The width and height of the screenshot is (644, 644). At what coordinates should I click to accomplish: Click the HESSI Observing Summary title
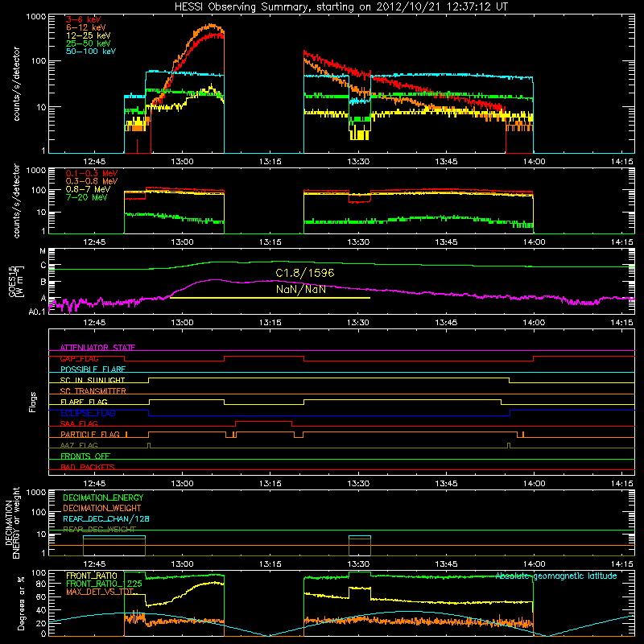pos(341,7)
